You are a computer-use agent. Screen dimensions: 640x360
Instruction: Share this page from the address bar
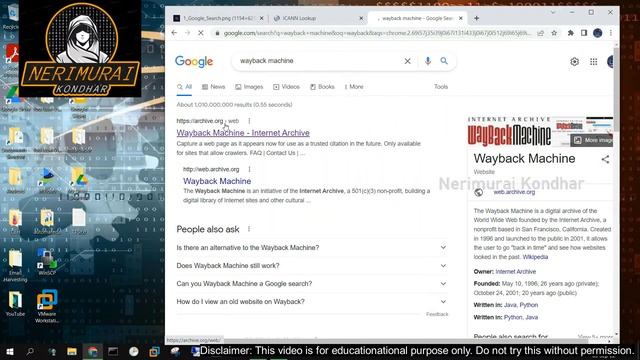541,33
